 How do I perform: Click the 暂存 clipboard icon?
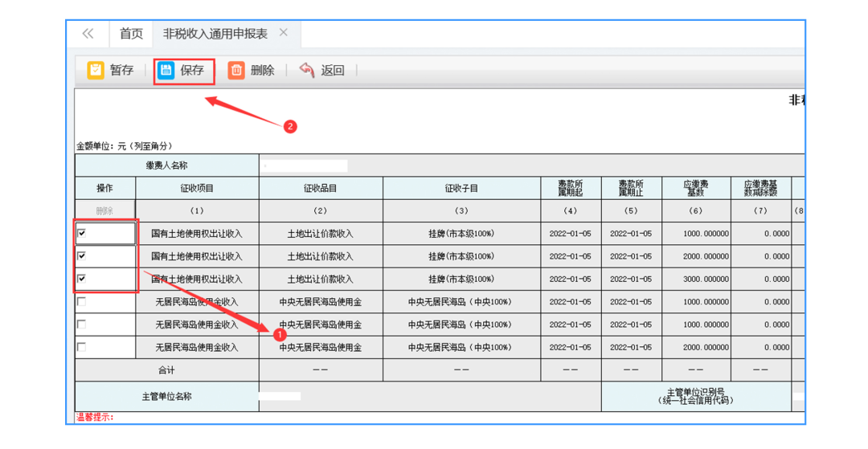pyautogui.click(x=95, y=70)
